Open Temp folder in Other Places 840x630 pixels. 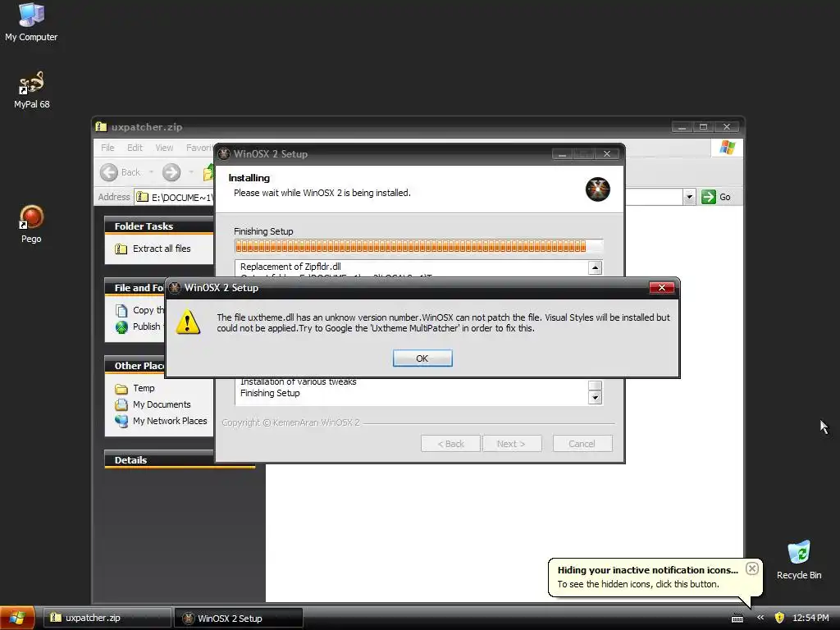(x=144, y=388)
